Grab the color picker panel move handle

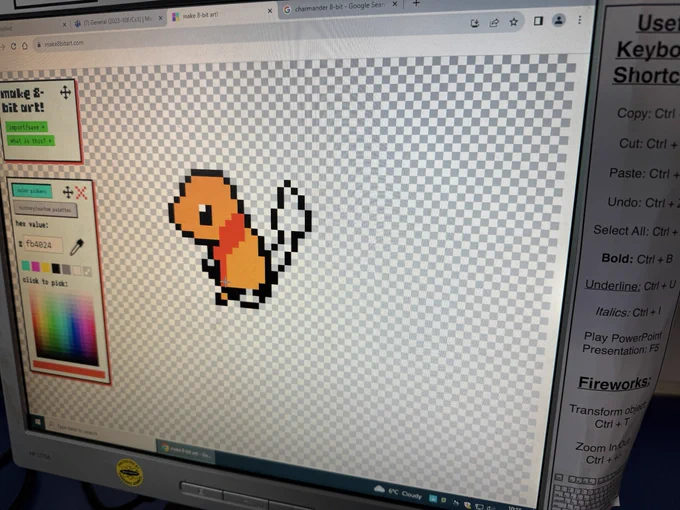pos(67,192)
